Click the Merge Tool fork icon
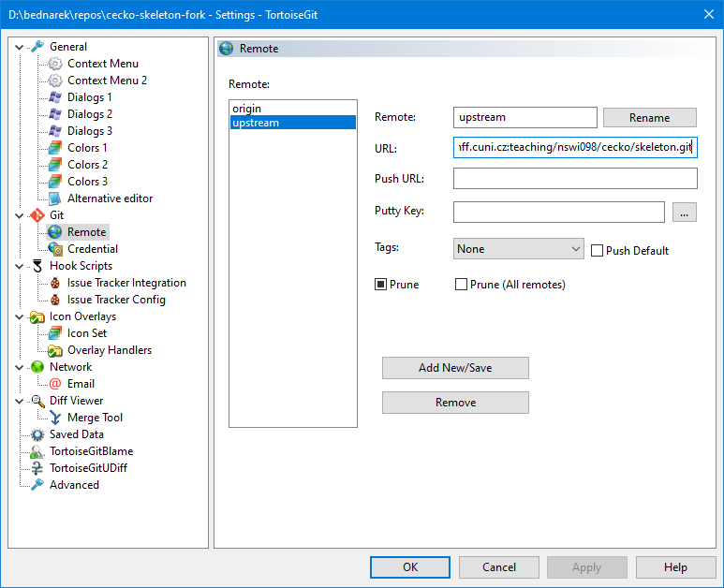The image size is (724, 588). (55, 418)
